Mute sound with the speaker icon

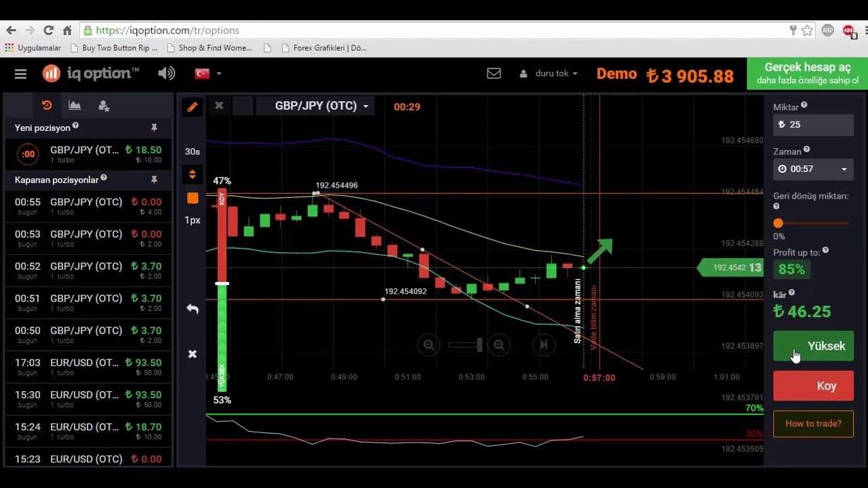[166, 73]
